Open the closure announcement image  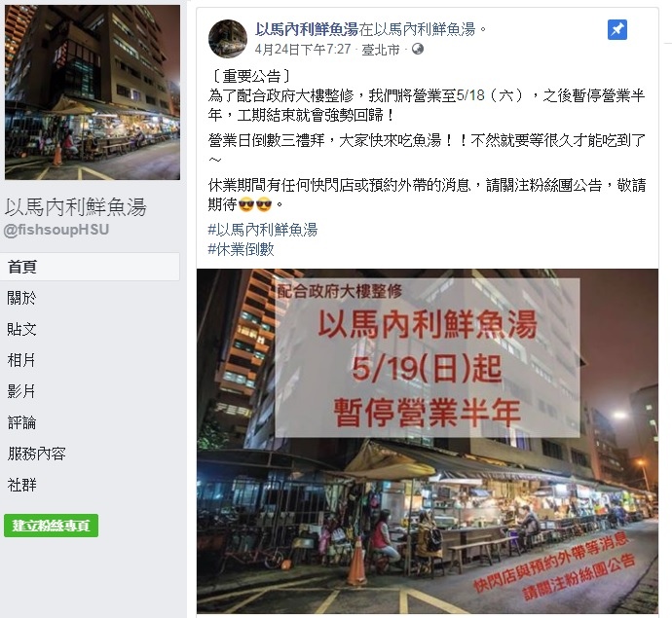[x=428, y=441]
